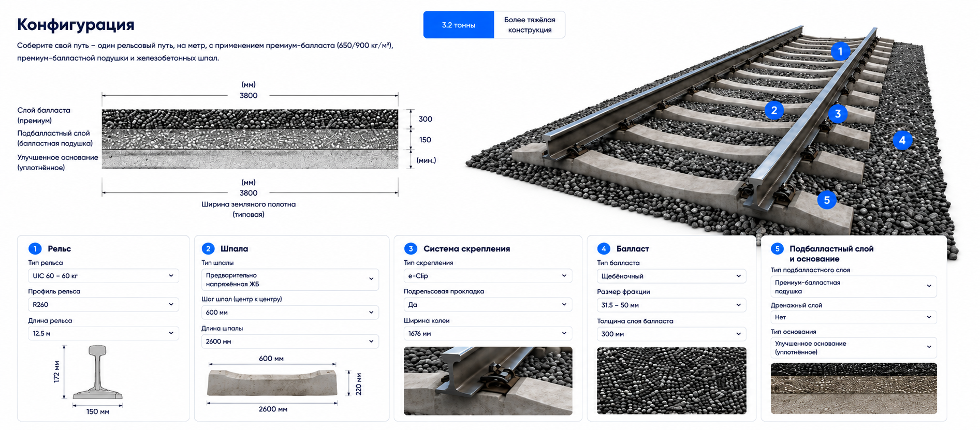Open the Ширина колеи dropdown 1676 мм
980x430 pixels.
click(488, 334)
